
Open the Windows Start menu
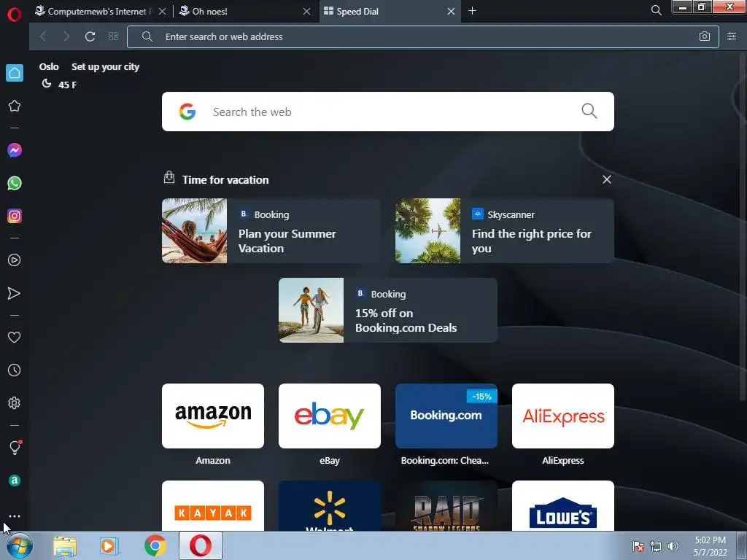click(x=20, y=546)
